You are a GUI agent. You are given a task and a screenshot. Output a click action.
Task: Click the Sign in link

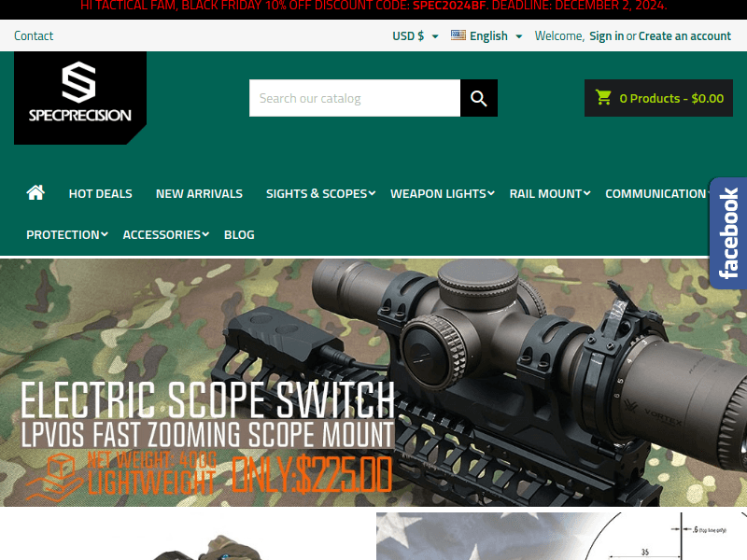tap(606, 35)
